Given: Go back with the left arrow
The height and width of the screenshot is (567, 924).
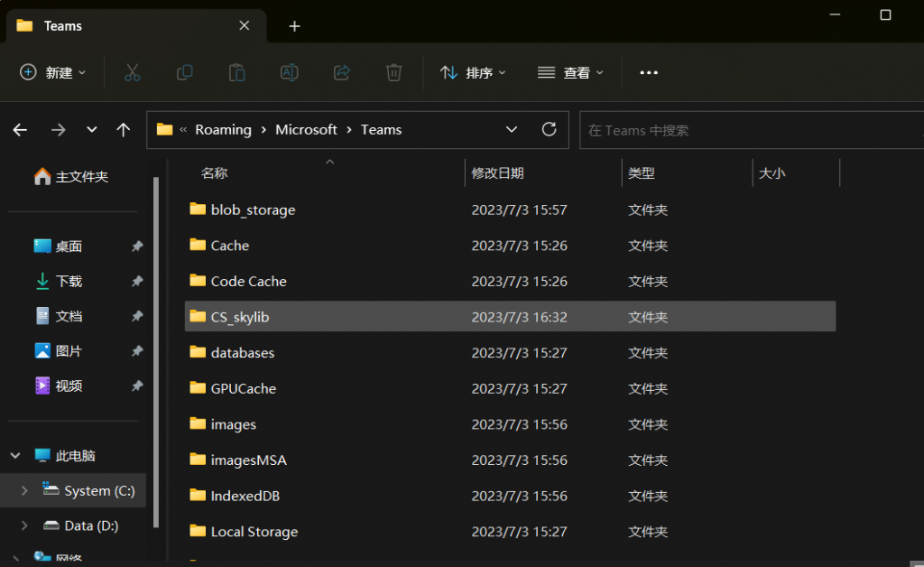Looking at the screenshot, I should click(x=20, y=130).
